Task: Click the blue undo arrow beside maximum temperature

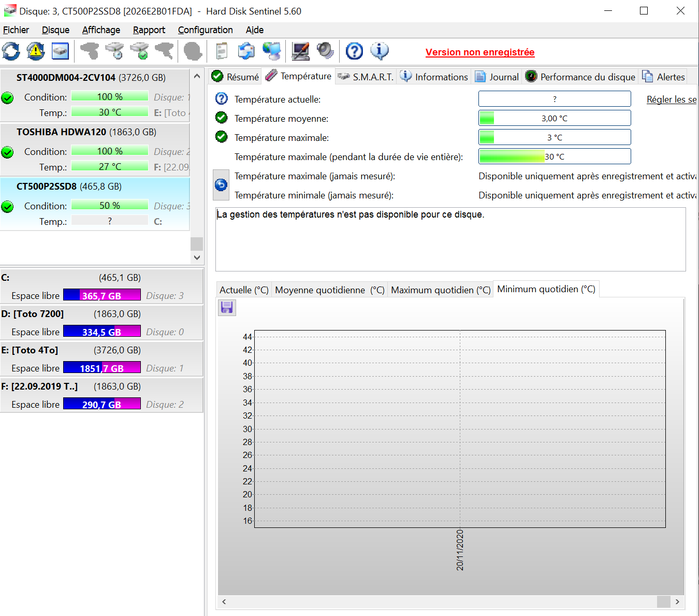Action: pyautogui.click(x=221, y=185)
